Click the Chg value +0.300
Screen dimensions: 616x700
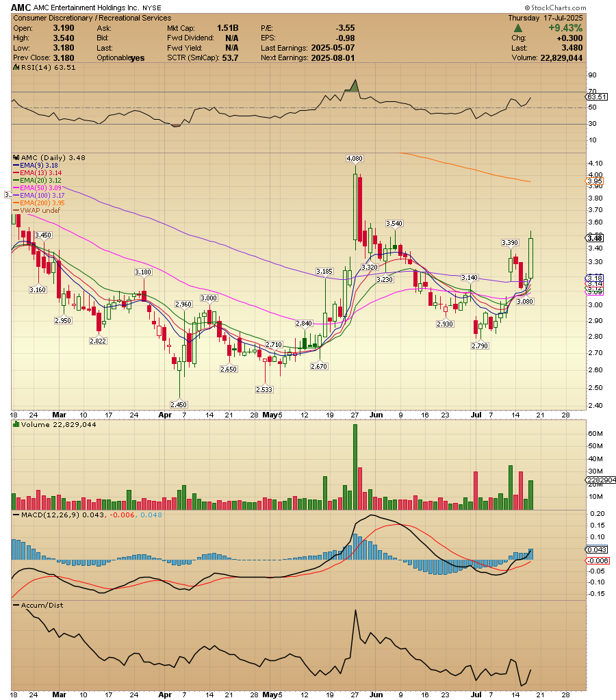tap(569, 38)
